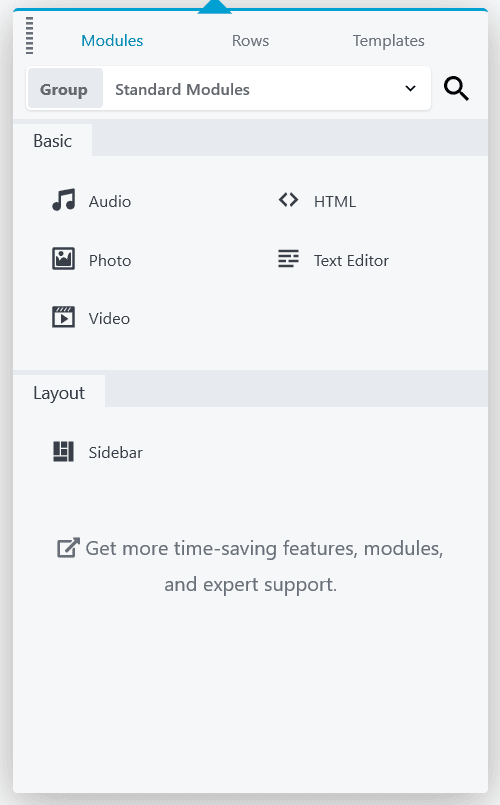Expand the Standard Modules group dropdown
This screenshot has width=500, height=805.
229,88
